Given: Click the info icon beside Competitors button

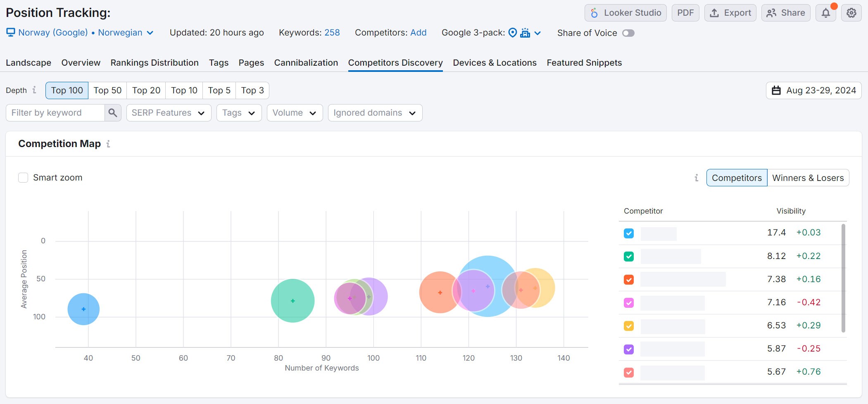Looking at the screenshot, I should 696,178.
